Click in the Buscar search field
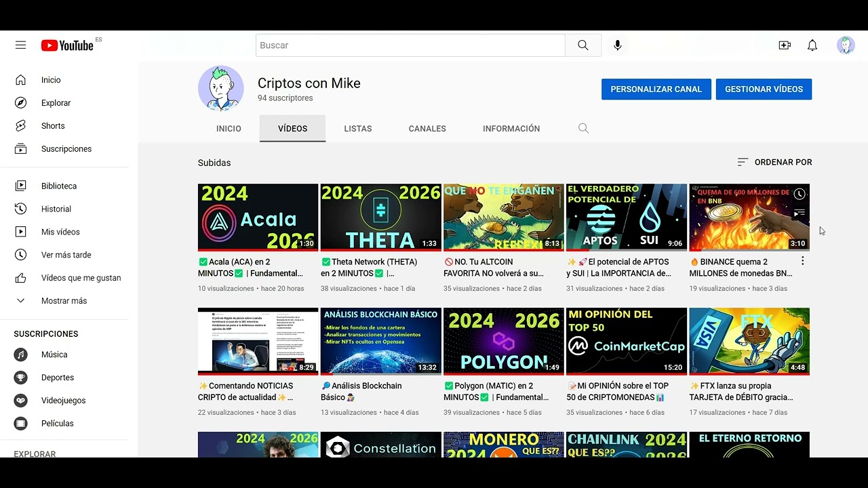This screenshot has height=488, width=868. click(410, 45)
